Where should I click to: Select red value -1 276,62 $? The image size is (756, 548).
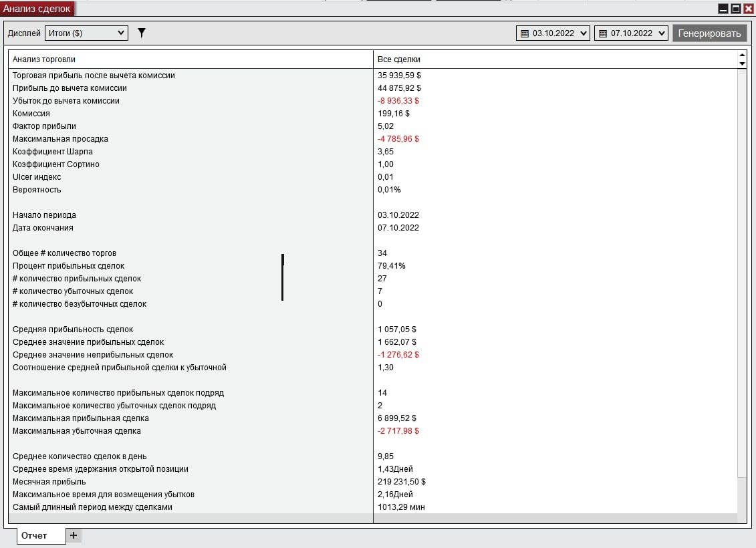click(398, 355)
